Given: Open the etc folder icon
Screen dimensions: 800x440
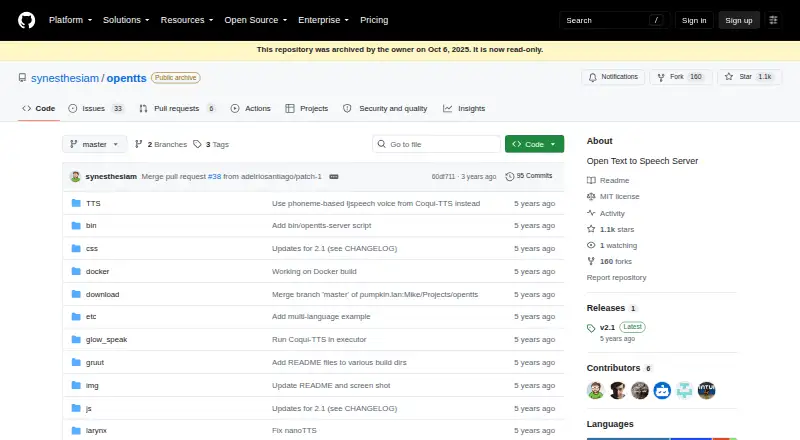Looking at the screenshot, I should [x=76, y=316].
